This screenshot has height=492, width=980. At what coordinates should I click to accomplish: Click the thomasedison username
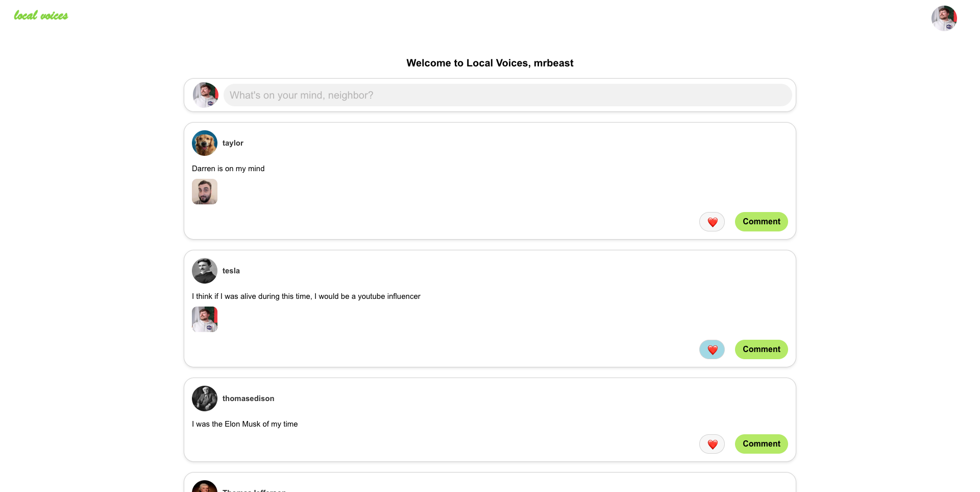pyautogui.click(x=248, y=399)
